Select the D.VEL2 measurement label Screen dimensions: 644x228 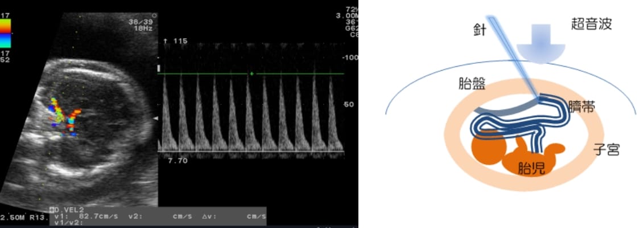point(70,210)
